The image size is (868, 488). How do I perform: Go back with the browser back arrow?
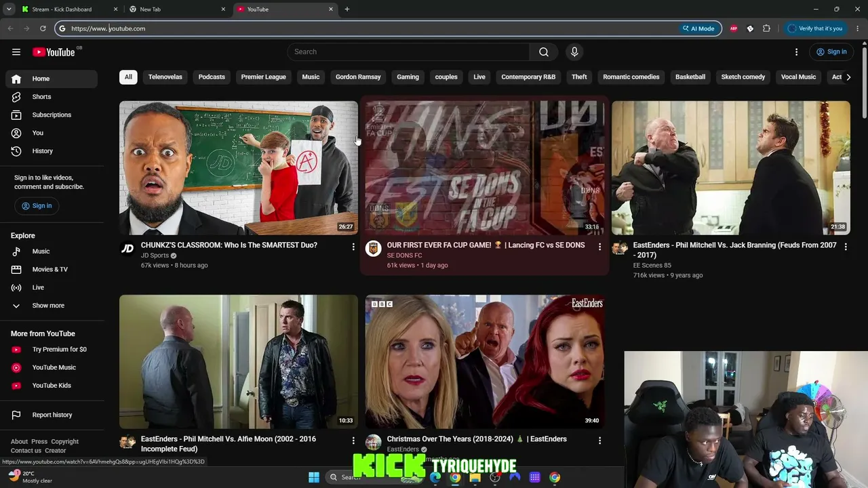tap(10, 28)
